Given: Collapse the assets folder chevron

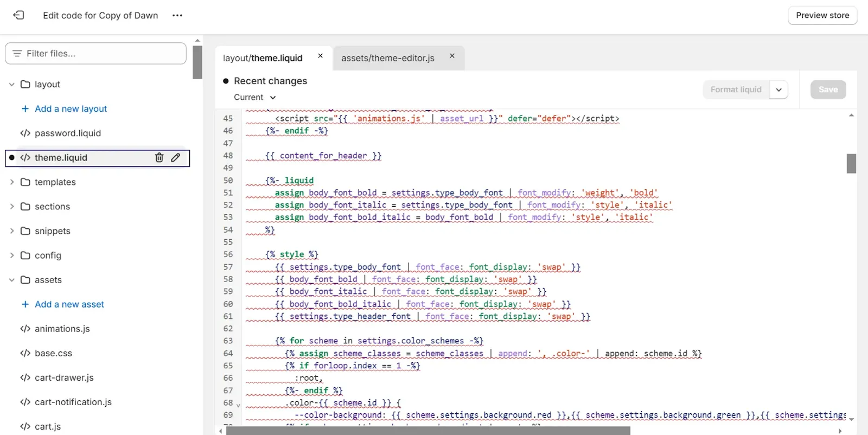Looking at the screenshot, I should click(x=12, y=280).
